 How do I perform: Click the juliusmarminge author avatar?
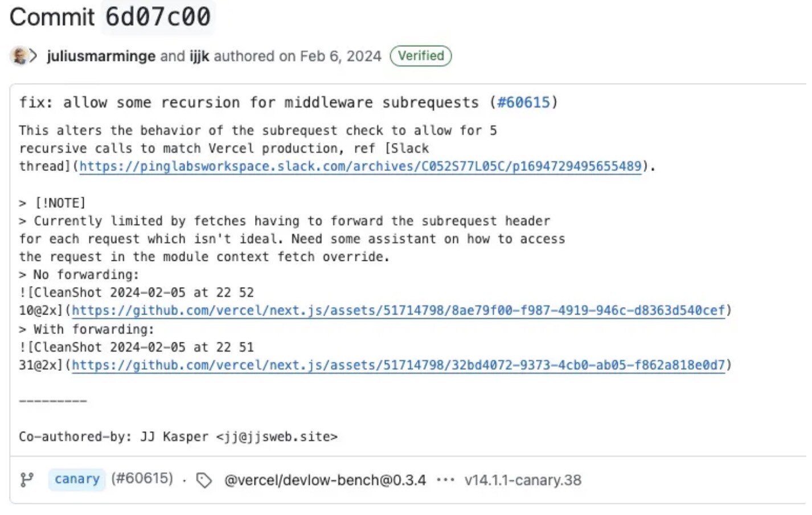pos(18,56)
